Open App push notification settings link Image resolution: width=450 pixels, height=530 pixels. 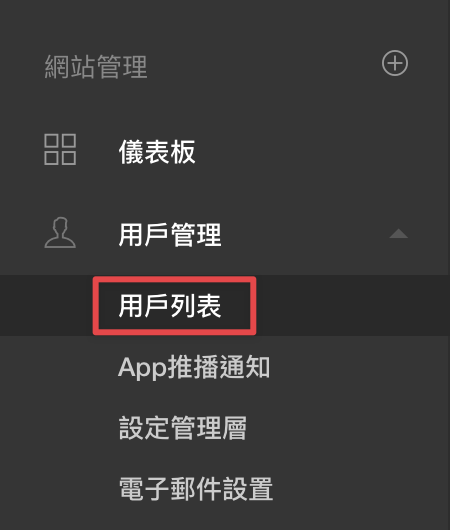click(194, 367)
